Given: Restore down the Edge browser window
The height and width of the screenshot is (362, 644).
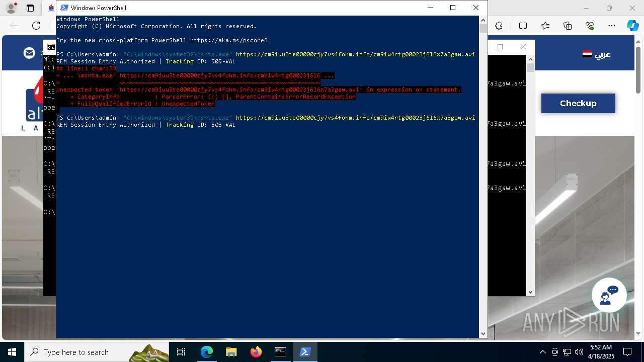Looking at the screenshot, I should 609,8.
